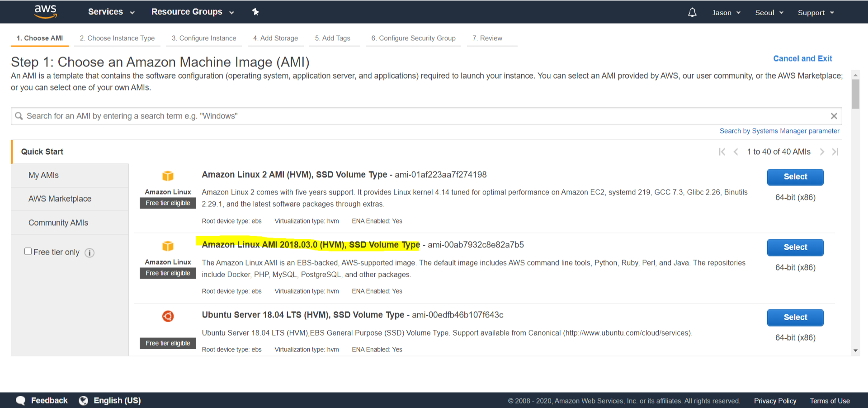
Task: Go to previous page of AMIs
Action: [736, 152]
